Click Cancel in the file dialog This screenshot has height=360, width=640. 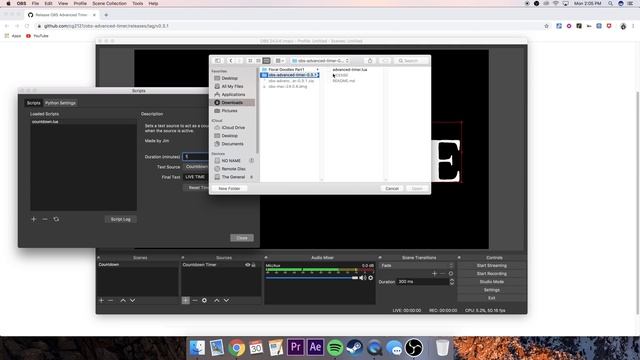pyautogui.click(x=392, y=189)
